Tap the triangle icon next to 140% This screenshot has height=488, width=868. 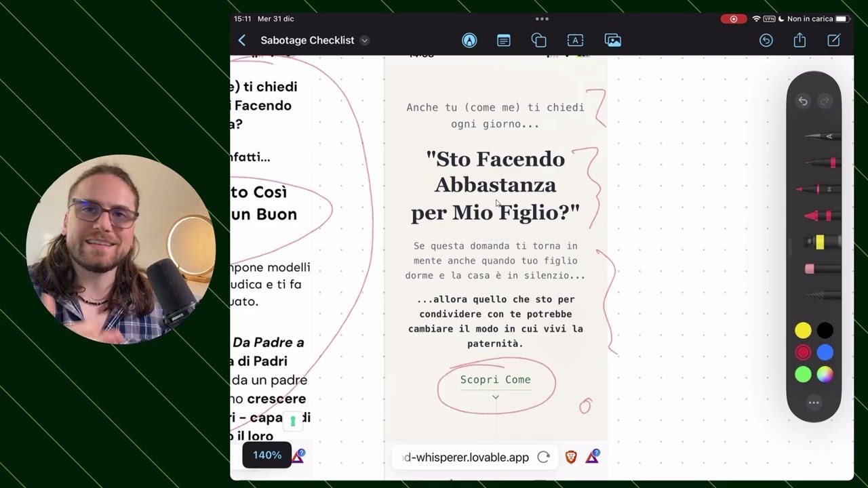pos(298,456)
